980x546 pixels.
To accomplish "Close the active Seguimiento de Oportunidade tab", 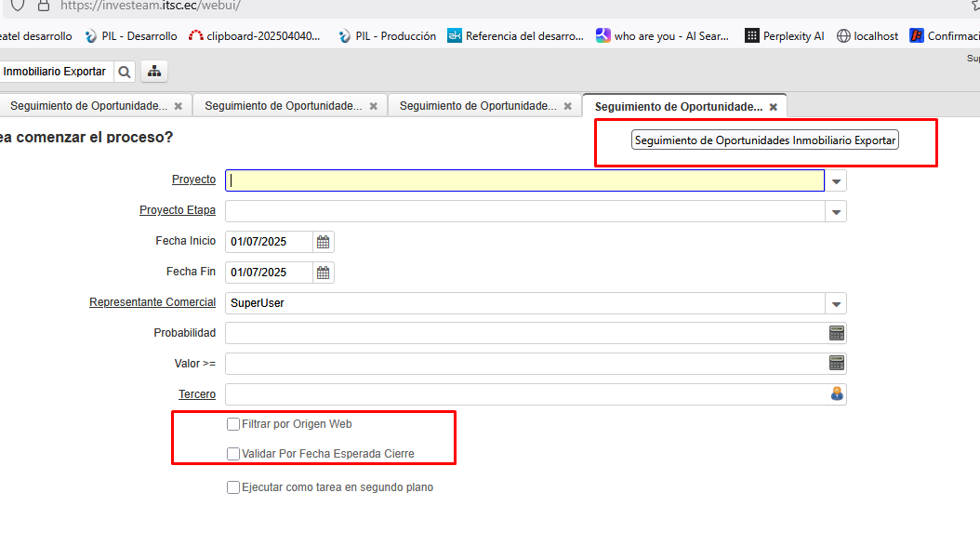I will [x=773, y=107].
